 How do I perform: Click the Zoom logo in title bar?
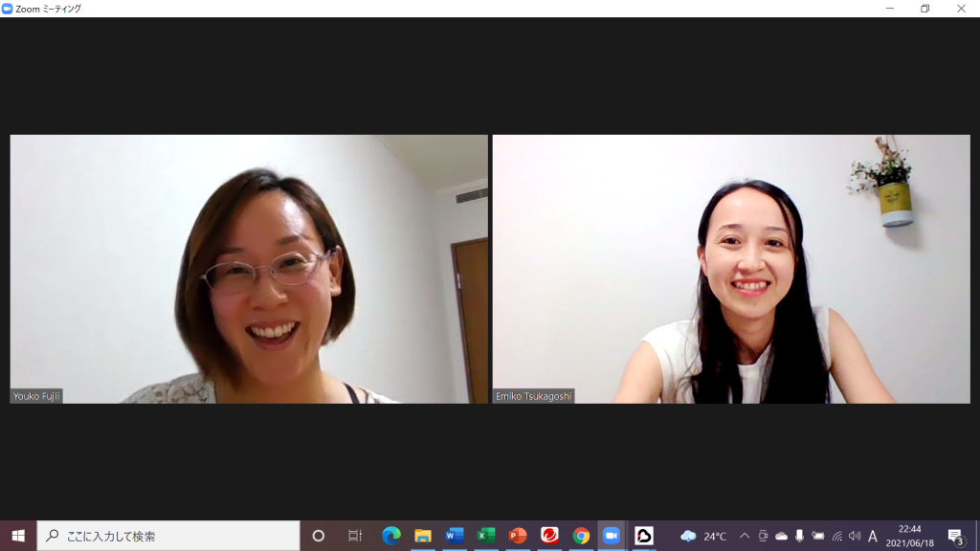click(x=7, y=9)
